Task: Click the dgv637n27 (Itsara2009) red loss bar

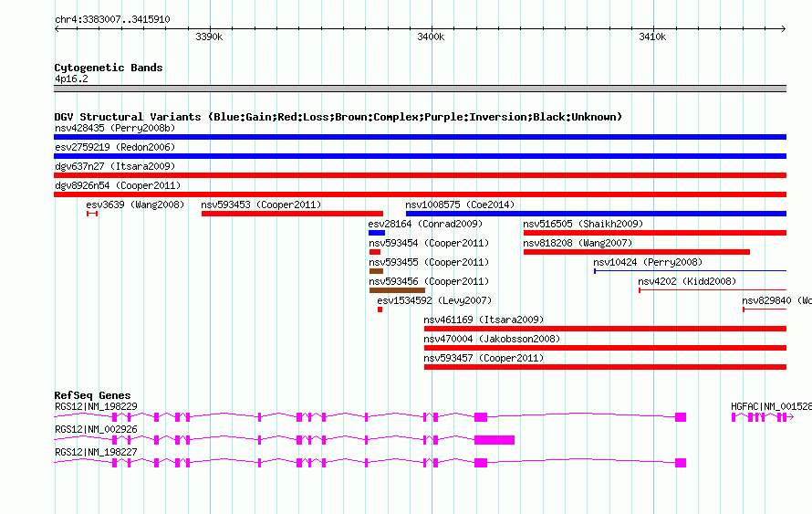Action: point(420,175)
